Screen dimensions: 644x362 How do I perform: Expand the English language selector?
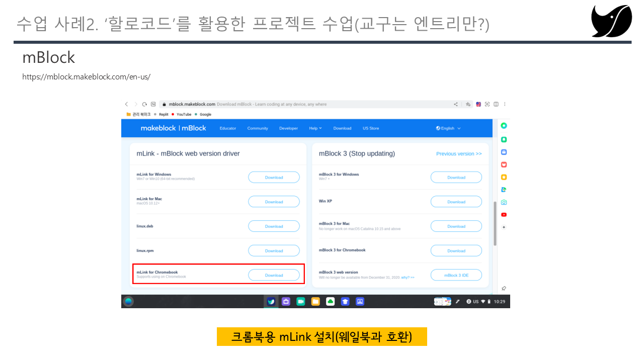click(x=448, y=128)
